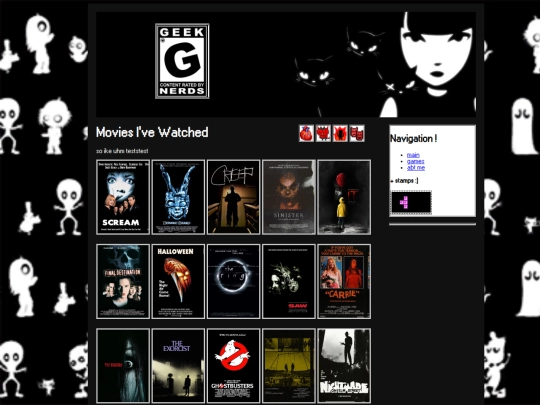Click the Movies I've Watched heading
The height and width of the screenshot is (405, 540).
tap(152, 132)
